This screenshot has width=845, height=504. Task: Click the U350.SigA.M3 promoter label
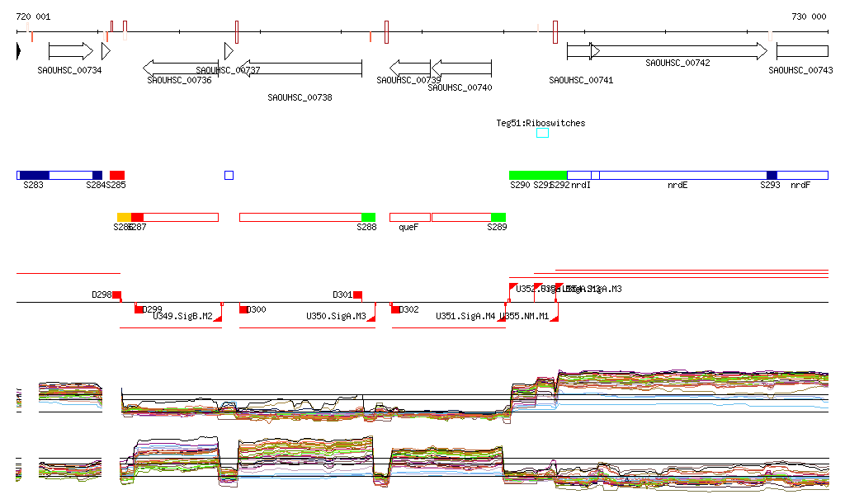[x=337, y=316]
